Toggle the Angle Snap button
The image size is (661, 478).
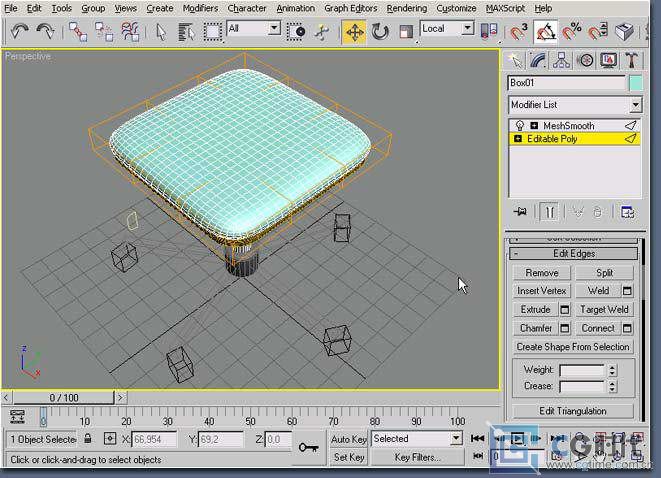point(545,32)
